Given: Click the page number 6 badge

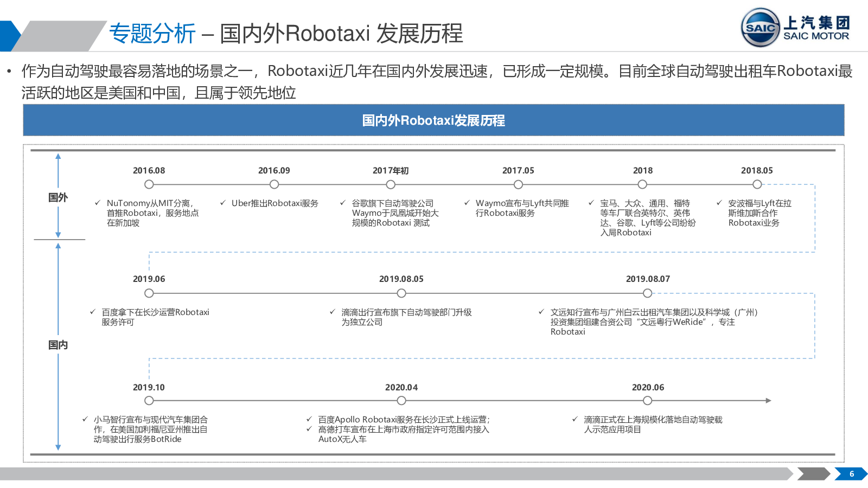Looking at the screenshot, I should coord(851,474).
